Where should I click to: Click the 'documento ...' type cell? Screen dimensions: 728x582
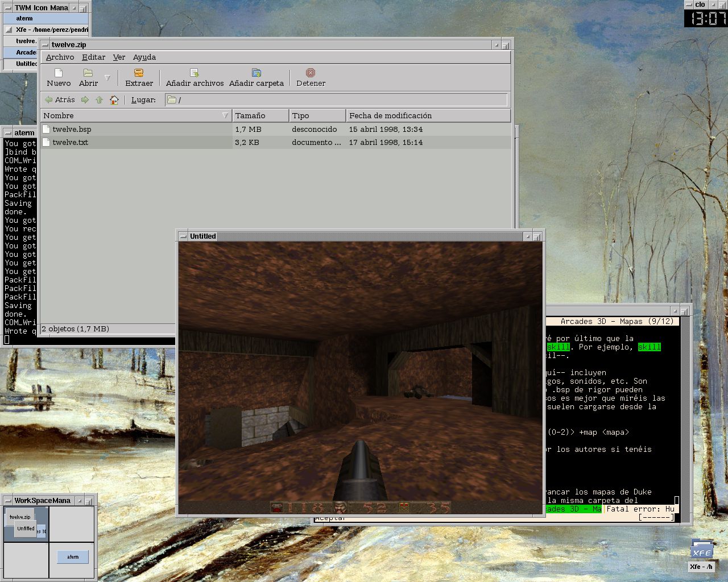click(x=316, y=142)
